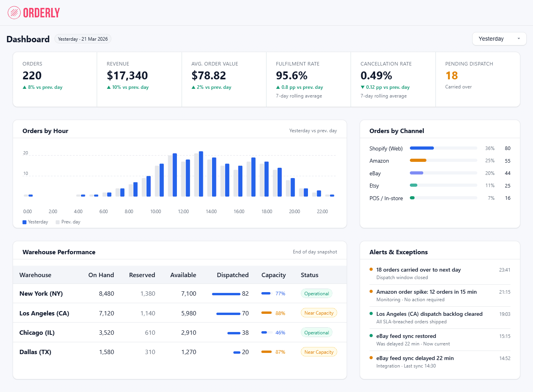
Task: Click the 'Status' column header
Action: point(310,275)
